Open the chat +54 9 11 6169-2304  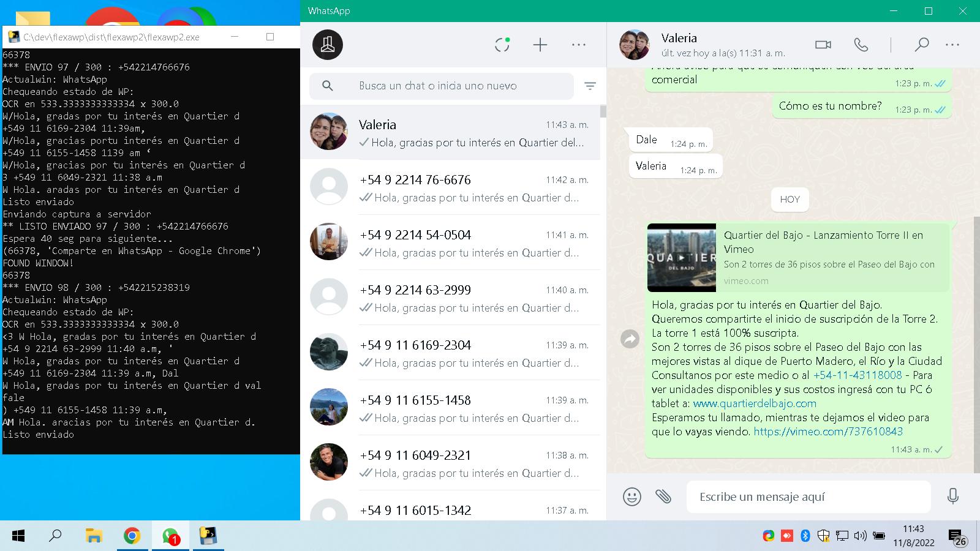tap(450, 353)
